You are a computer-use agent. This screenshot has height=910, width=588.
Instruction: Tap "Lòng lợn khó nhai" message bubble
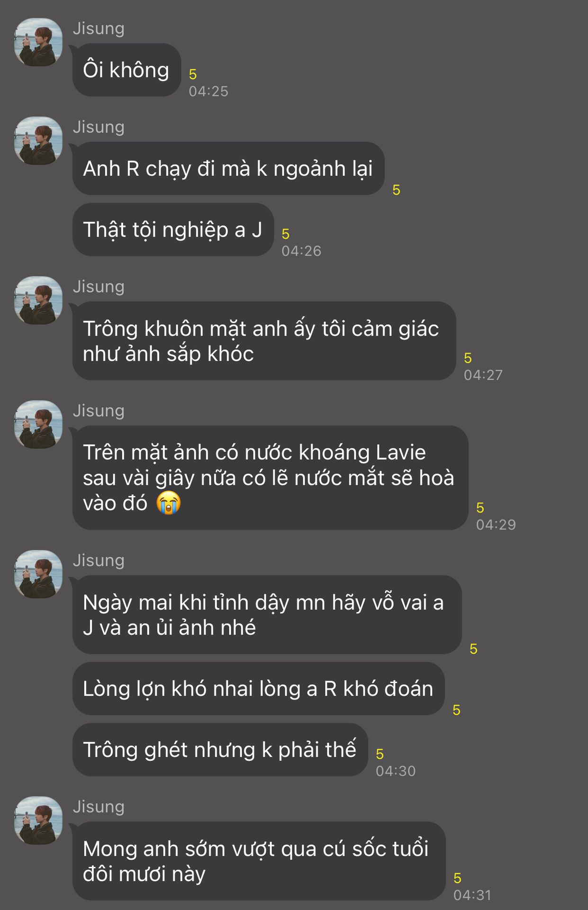tap(258, 689)
